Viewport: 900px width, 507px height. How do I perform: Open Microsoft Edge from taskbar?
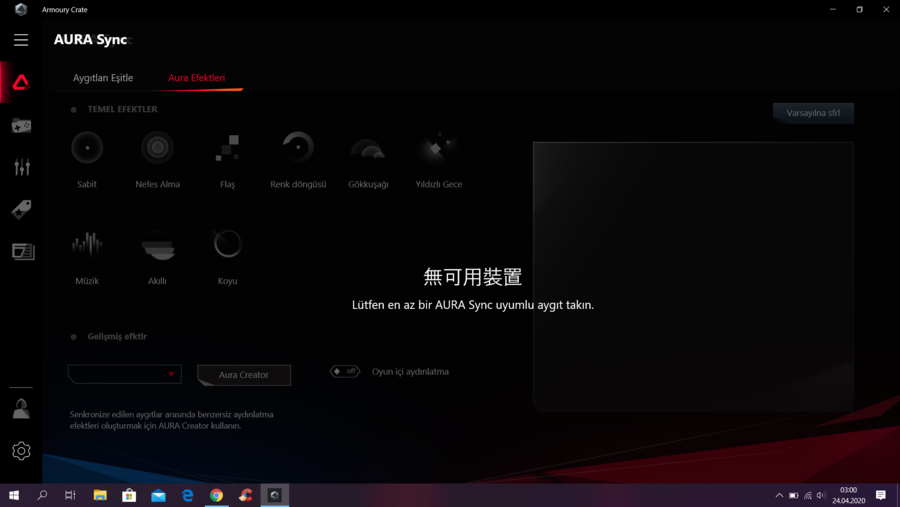(x=188, y=495)
